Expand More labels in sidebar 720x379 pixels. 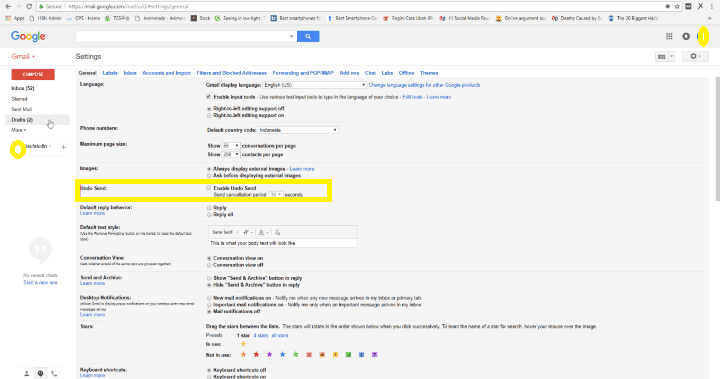pyautogui.click(x=18, y=130)
